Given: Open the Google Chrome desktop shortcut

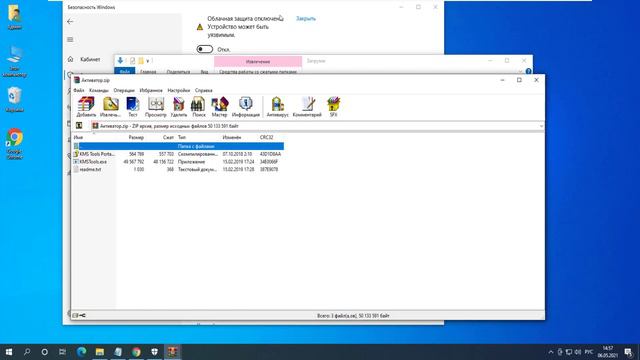Looking at the screenshot, I should tap(15, 144).
